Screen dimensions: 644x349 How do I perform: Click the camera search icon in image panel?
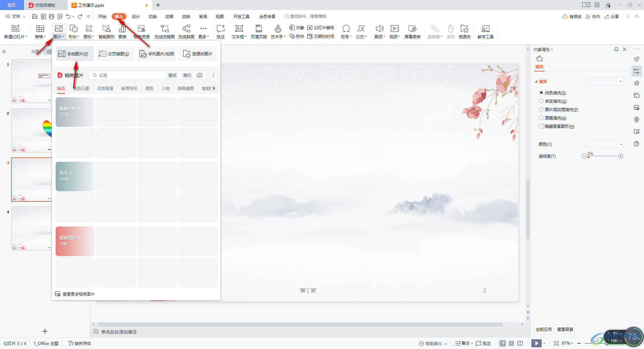pos(200,75)
